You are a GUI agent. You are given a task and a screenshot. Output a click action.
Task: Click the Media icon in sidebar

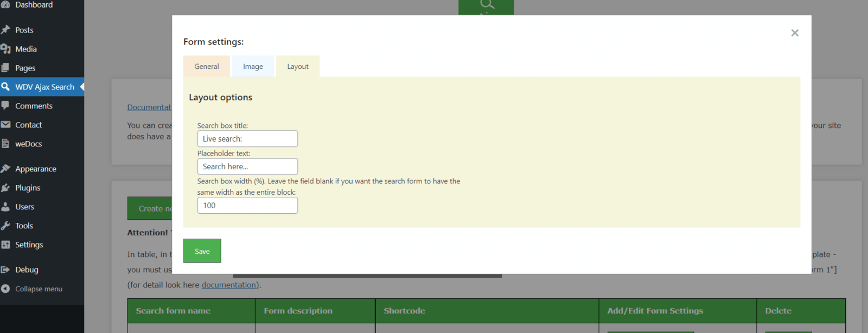tap(6, 49)
